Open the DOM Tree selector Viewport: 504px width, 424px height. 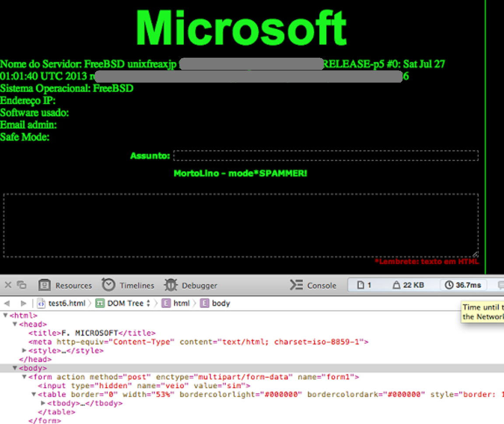(x=123, y=303)
